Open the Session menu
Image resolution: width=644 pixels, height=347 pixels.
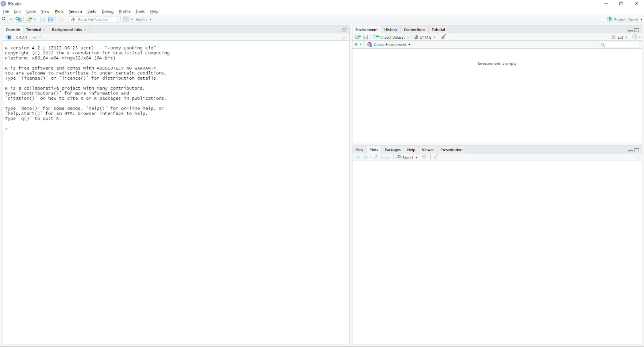coord(75,11)
